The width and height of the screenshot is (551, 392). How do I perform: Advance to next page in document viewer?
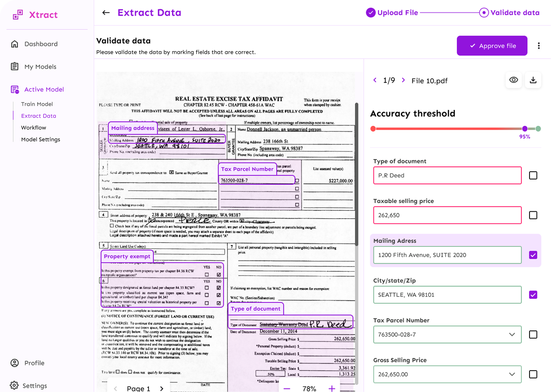pos(162,389)
